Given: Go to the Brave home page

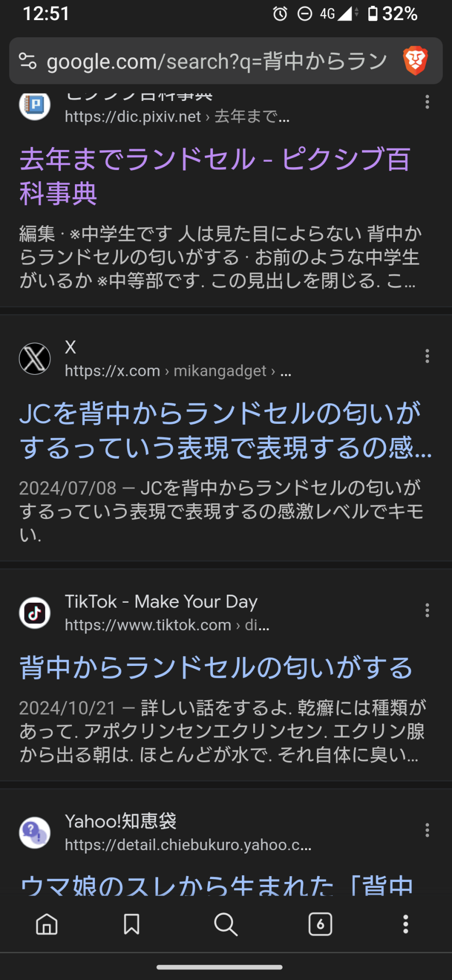Looking at the screenshot, I should pyautogui.click(x=47, y=924).
